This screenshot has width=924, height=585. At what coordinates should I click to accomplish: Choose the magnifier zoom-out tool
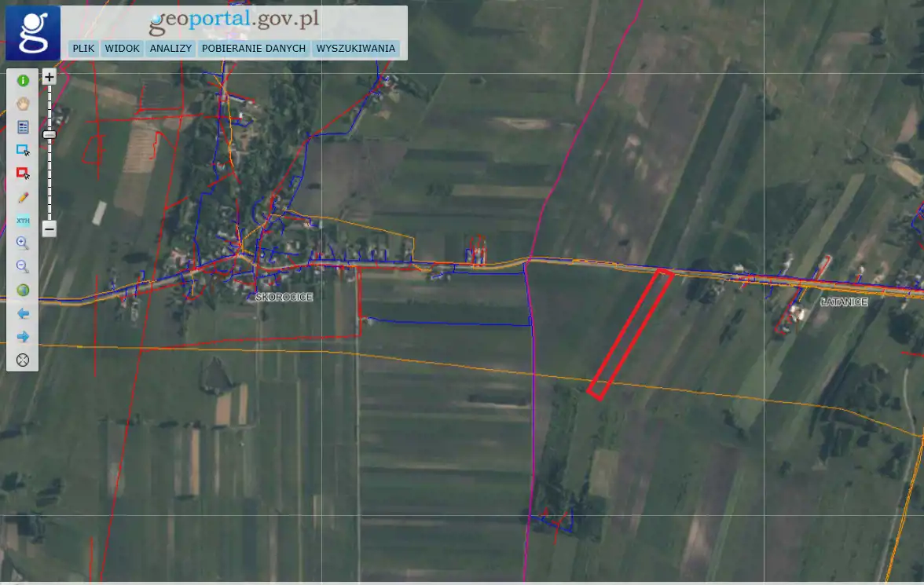coord(23,267)
